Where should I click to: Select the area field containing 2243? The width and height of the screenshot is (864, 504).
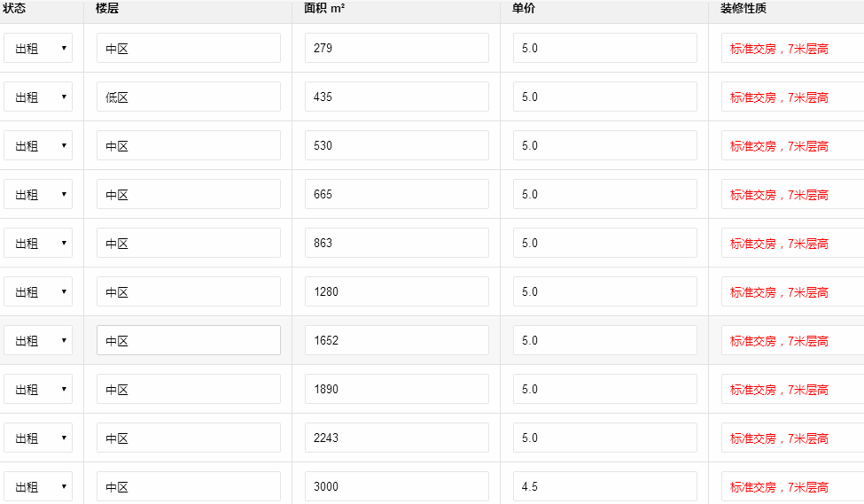tap(396, 438)
